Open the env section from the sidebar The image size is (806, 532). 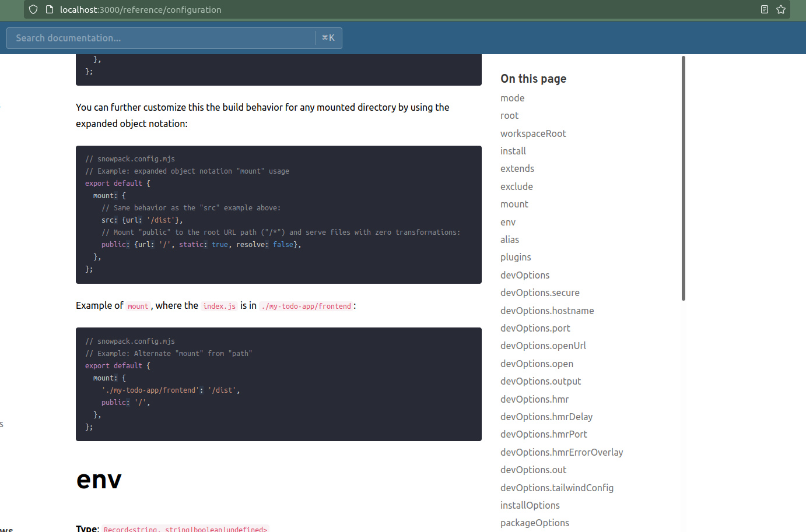coord(507,221)
